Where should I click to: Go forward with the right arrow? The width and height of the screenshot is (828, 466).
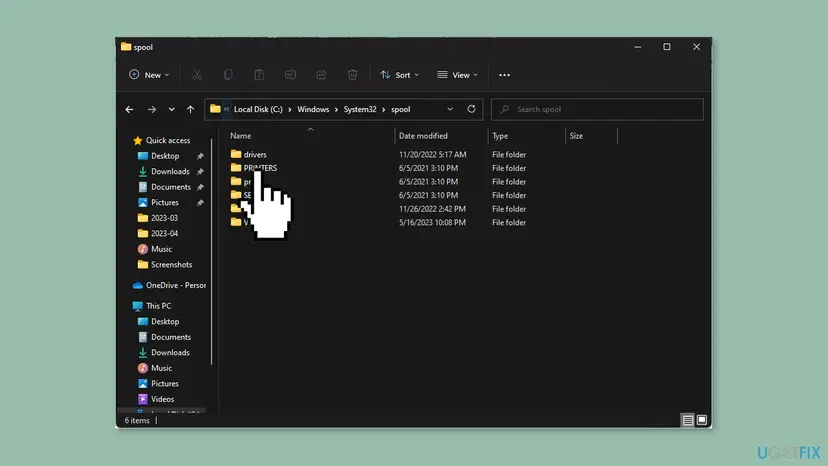pyautogui.click(x=152, y=109)
